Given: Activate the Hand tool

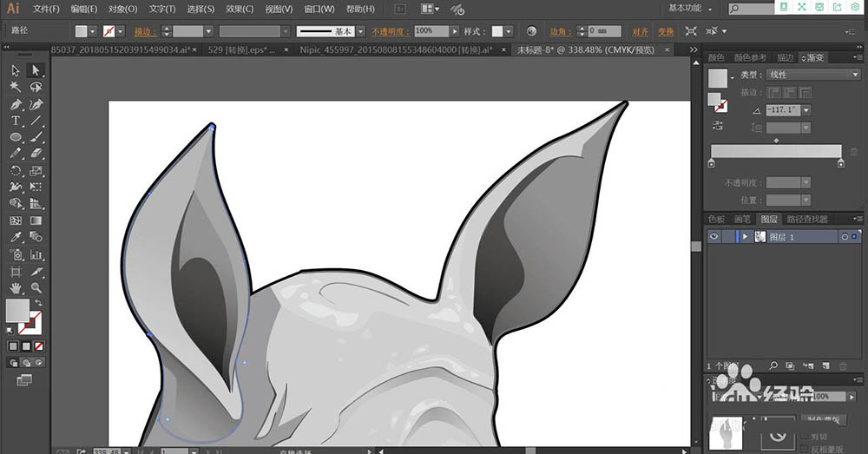Looking at the screenshot, I should [16, 287].
